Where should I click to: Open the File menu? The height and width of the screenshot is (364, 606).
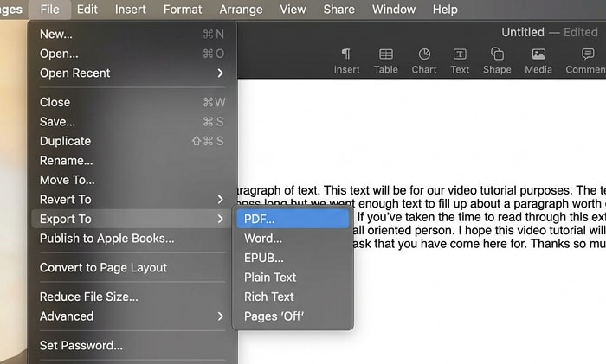coord(50,10)
